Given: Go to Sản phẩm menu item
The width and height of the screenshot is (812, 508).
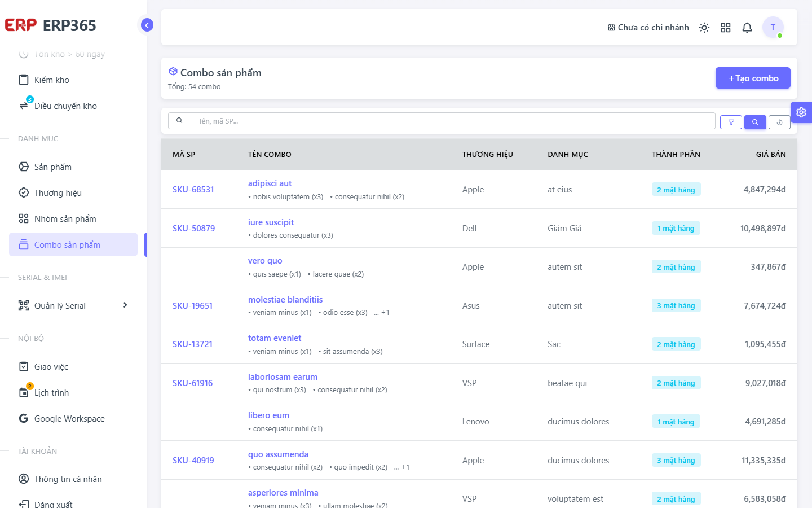Looking at the screenshot, I should pyautogui.click(x=73, y=167).
